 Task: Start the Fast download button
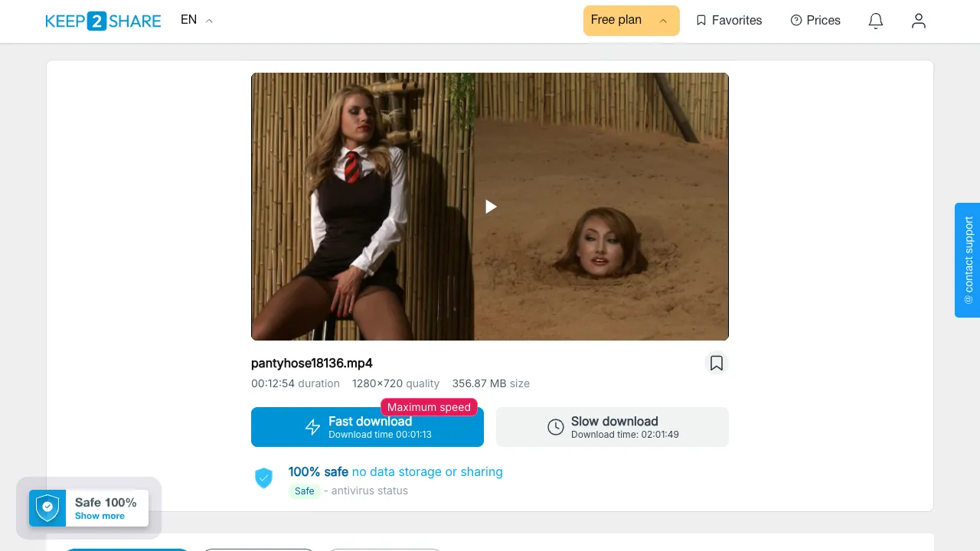(367, 427)
